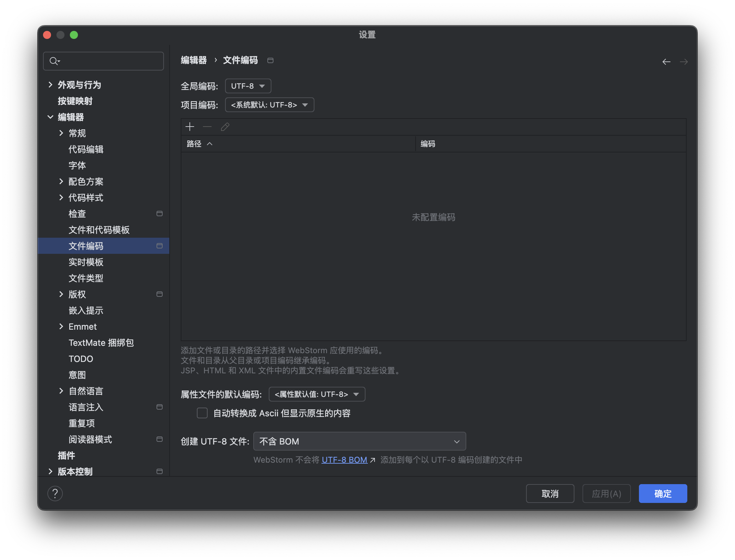The height and width of the screenshot is (560, 735).
Task: Expand the 配色方案 tree node
Action: click(61, 181)
